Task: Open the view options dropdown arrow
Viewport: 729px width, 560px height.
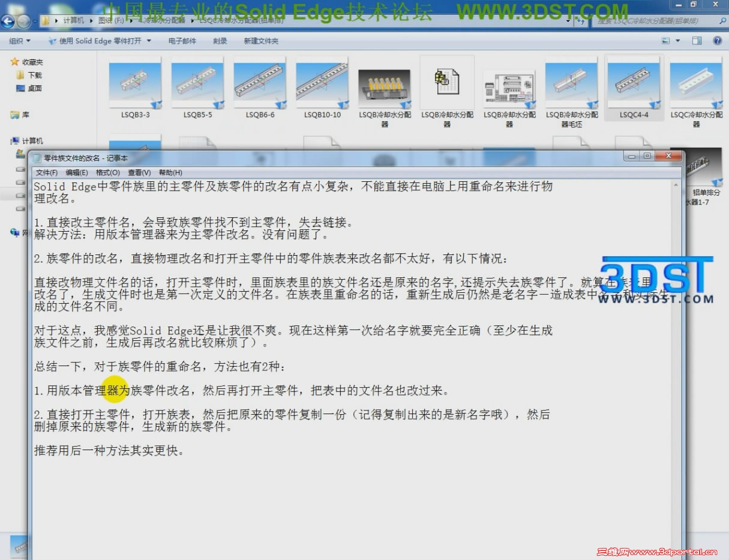Action: pyautogui.click(x=678, y=41)
